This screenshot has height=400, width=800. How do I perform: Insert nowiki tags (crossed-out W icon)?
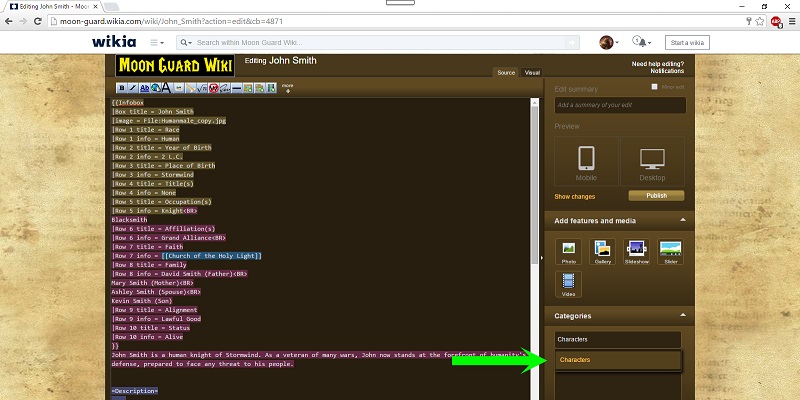click(213, 88)
